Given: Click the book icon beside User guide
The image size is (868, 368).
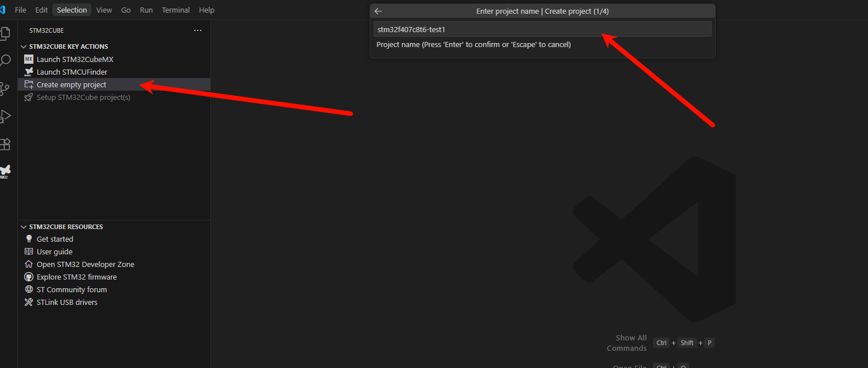Looking at the screenshot, I should [29, 251].
